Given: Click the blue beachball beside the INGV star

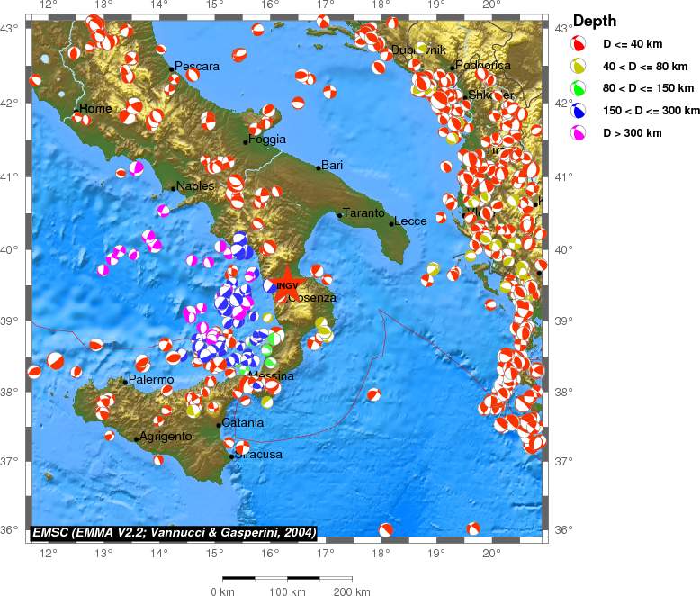Looking at the screenshot, I should [270, 285].
